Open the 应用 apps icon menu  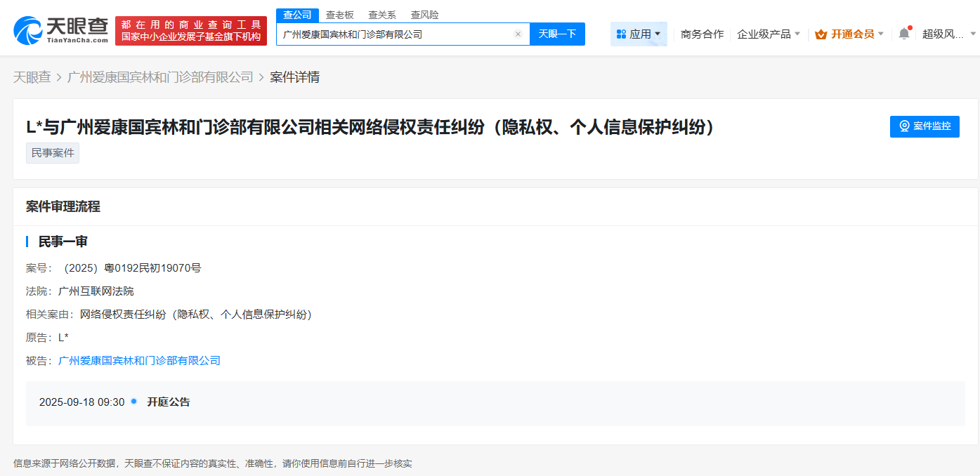[621, 34]
